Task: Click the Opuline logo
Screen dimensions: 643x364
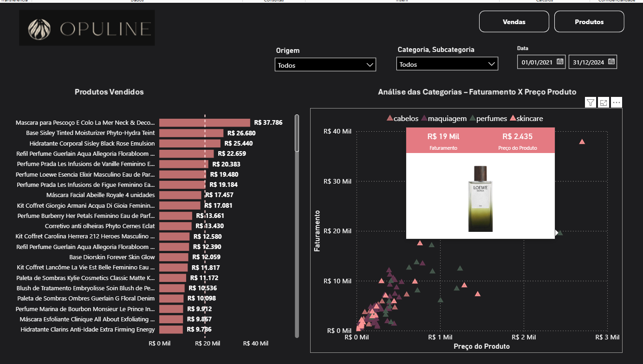Action: (87, 28)
